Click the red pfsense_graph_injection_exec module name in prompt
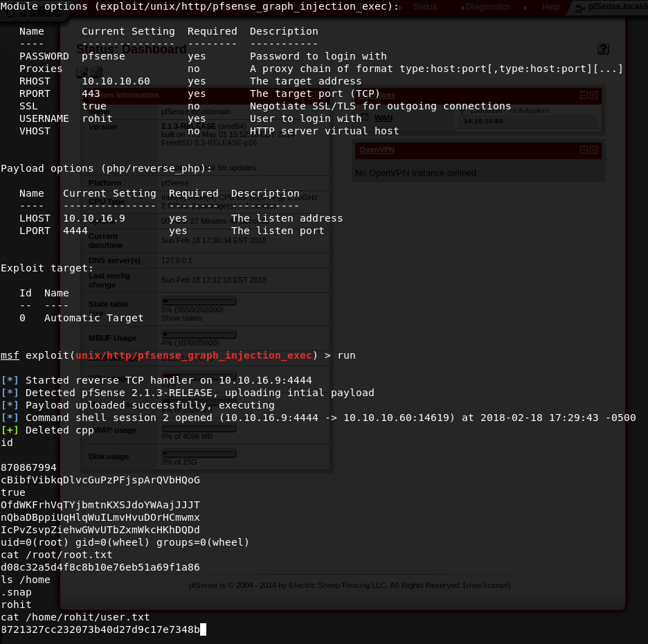The image size is (648, 644). coord(193,355)
